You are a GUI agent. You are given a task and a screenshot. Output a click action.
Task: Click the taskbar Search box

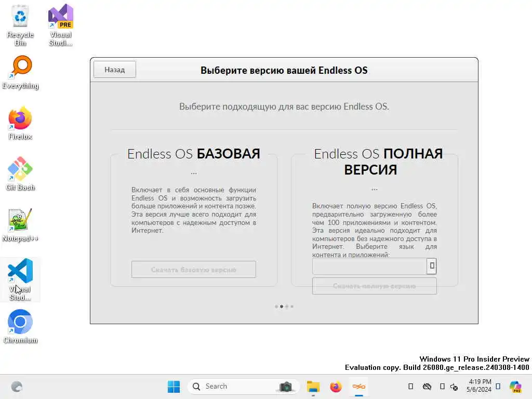click(243, 387)
